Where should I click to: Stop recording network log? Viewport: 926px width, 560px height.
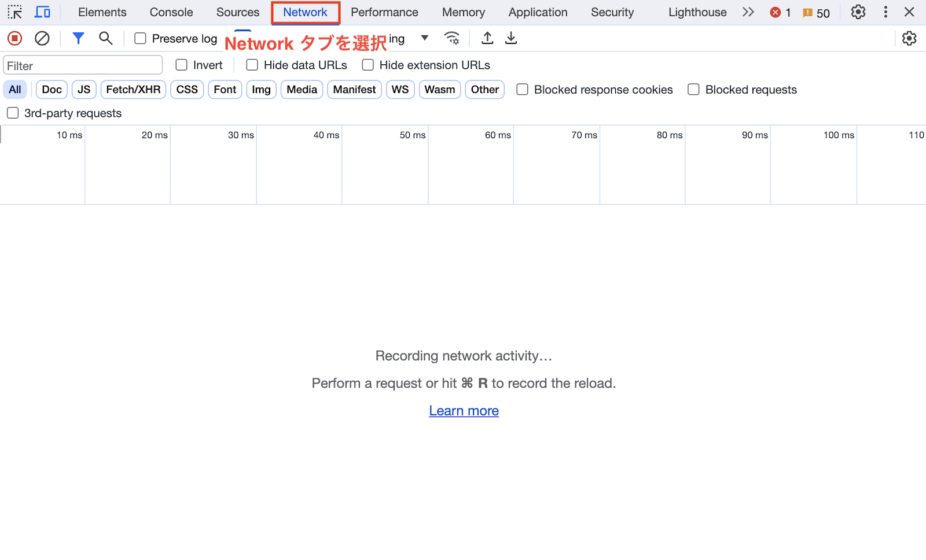pyautogui.click(x=14, y=38)
